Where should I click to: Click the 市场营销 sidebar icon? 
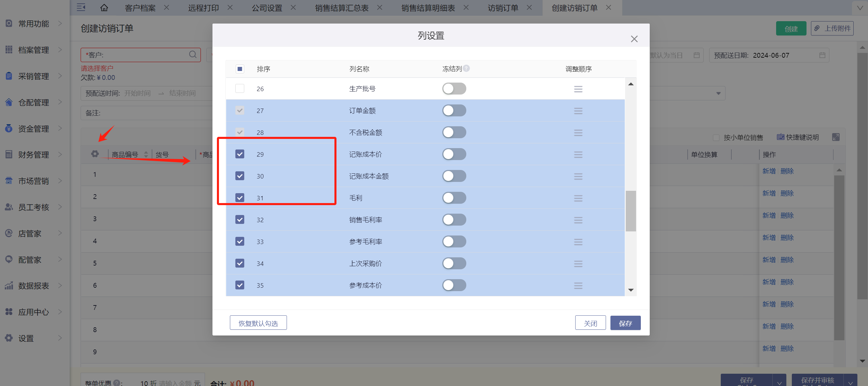[9, 181]
